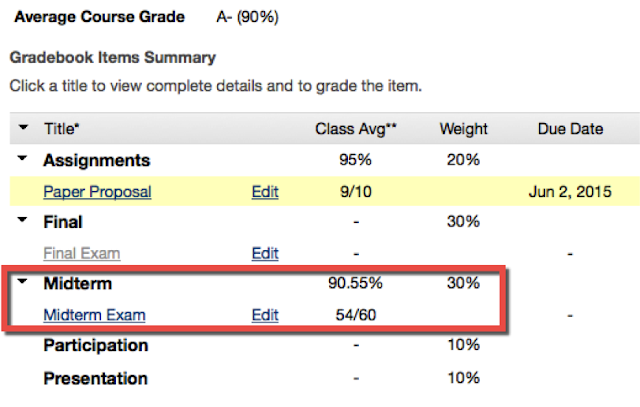This screenshot has height=407, width=640.
Task: Click the Weight column header
Action: point(463,129)
